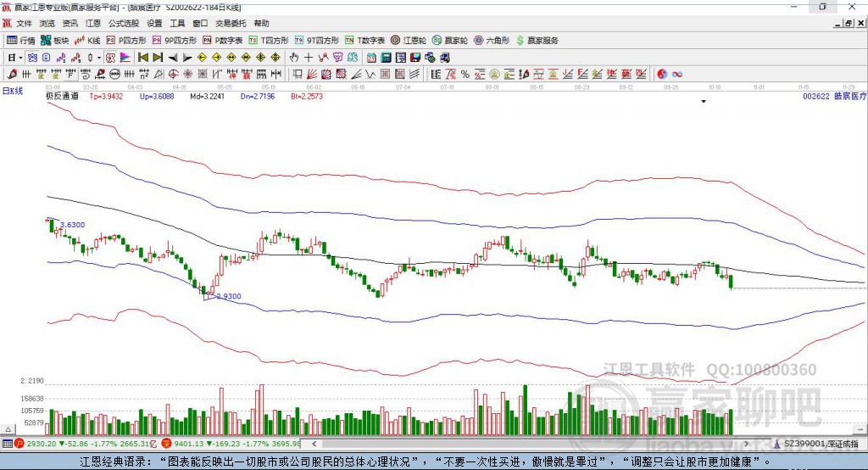Click the Up=3.6088 indicator value

(x=157, y=97)
